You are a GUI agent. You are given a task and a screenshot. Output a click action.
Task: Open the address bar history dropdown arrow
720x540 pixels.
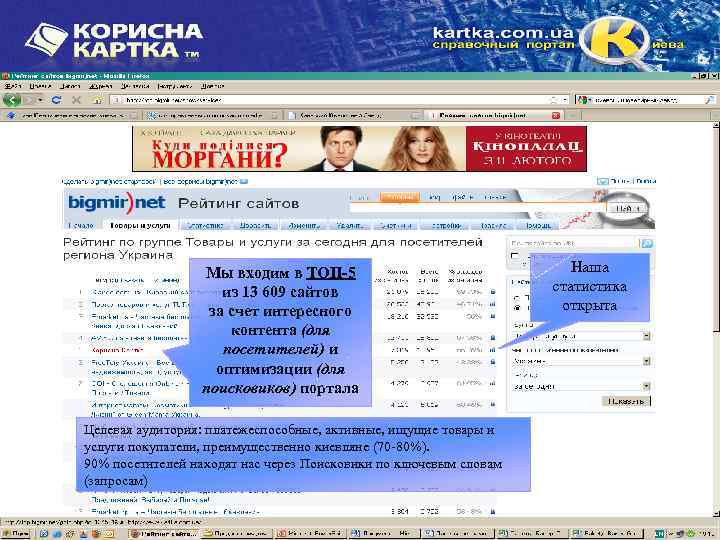tap(565, 100)
